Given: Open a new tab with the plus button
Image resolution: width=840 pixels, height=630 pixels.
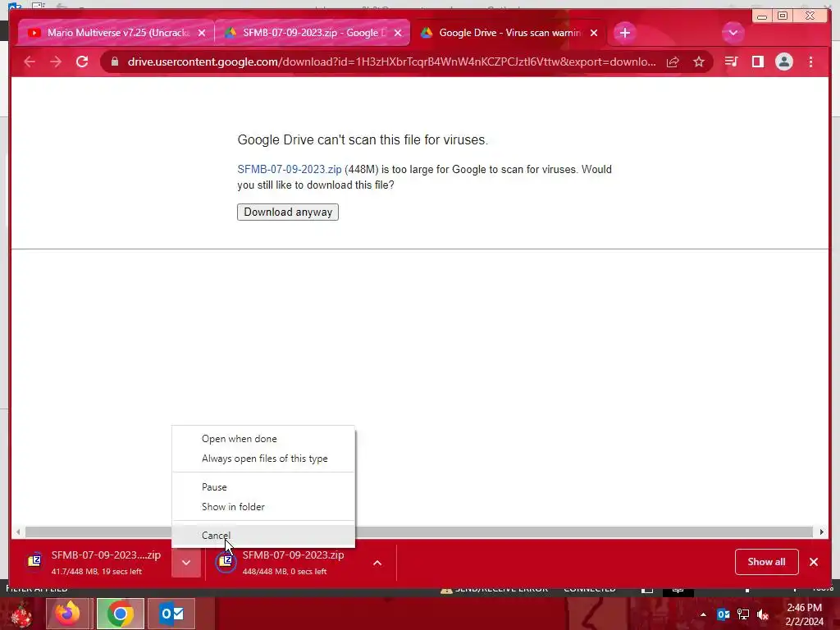Looking at the screenshot, I should tap(624, 33).
